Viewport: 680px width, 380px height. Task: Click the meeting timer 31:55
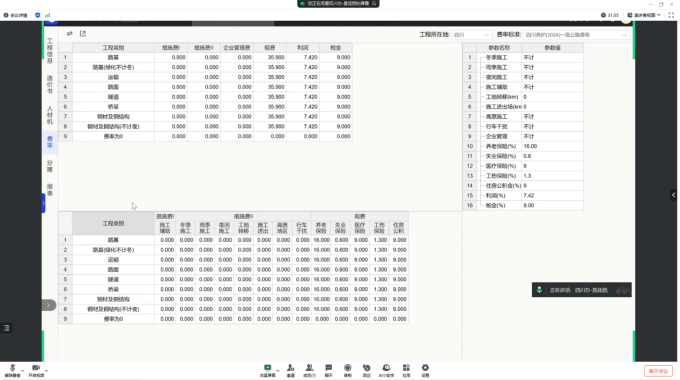click(x=610, y=15)
